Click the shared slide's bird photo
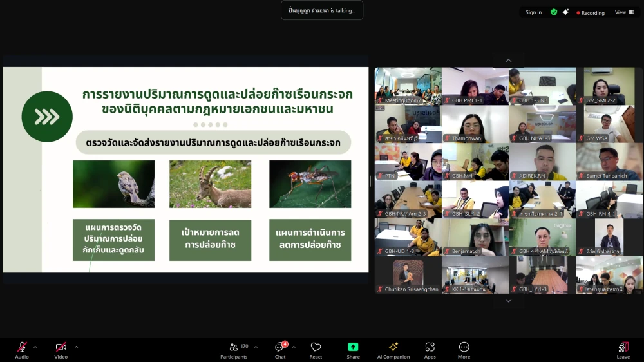Viewport: 644px width, 362px height. pos(114,184)
